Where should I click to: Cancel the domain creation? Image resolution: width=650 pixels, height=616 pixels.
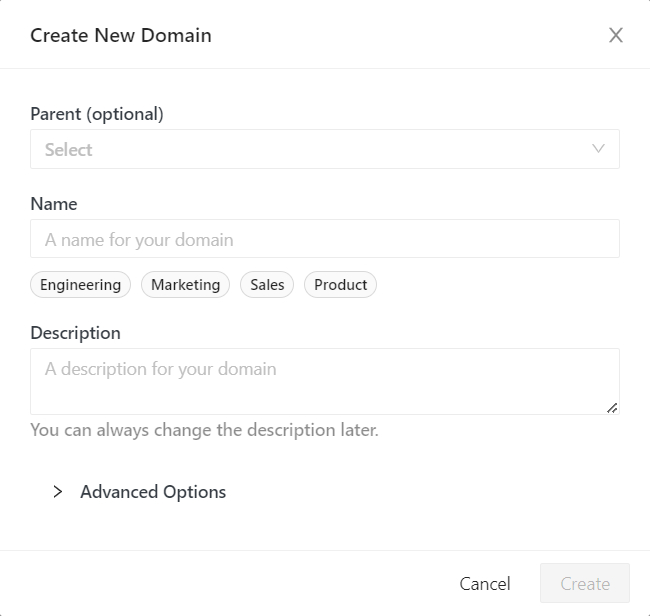[x=485, y=584]
